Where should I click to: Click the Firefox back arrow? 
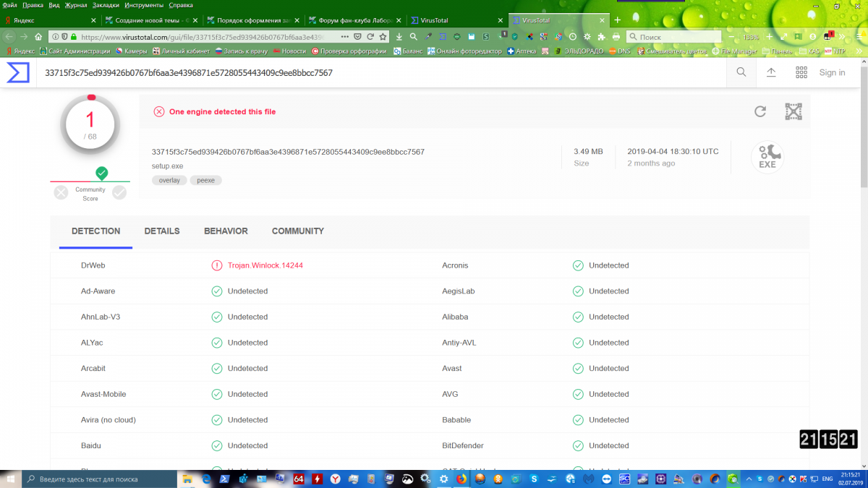9,36
